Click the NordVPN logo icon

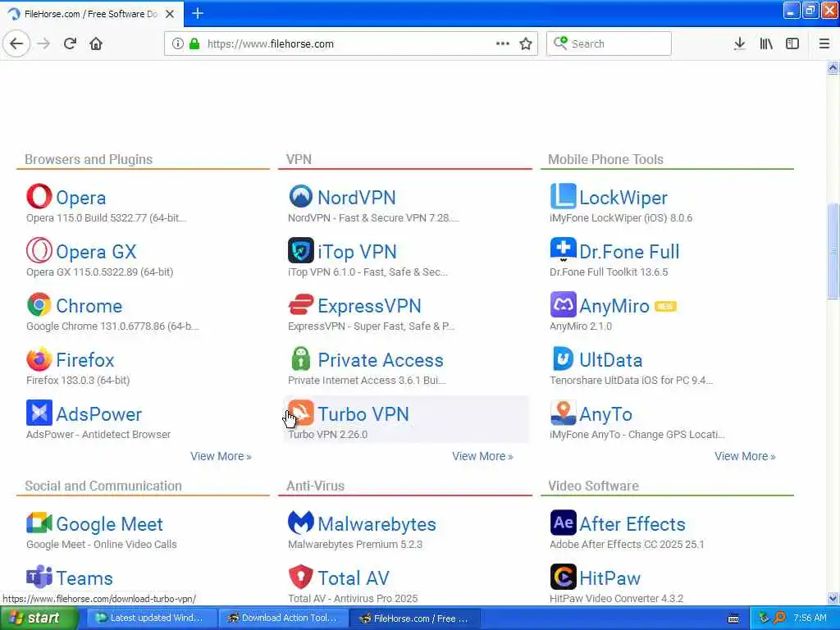point(300,197)
